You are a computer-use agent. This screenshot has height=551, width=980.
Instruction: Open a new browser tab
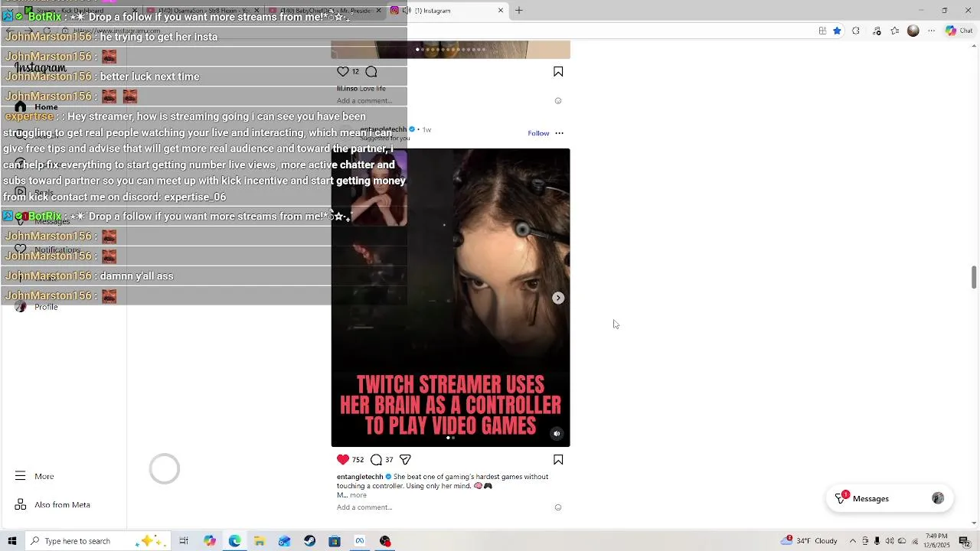pos(518,10)
